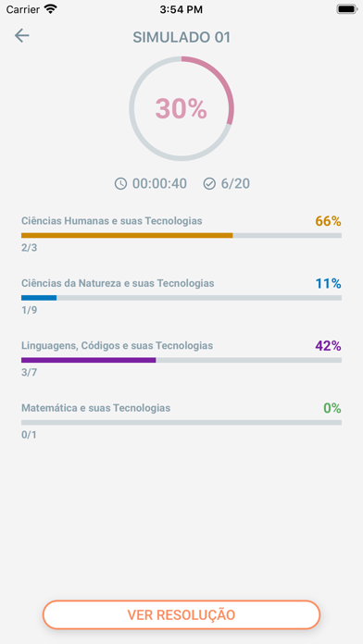
Task: Tap the Wi-Fi icon in status bar
Action: click(51, 9)
